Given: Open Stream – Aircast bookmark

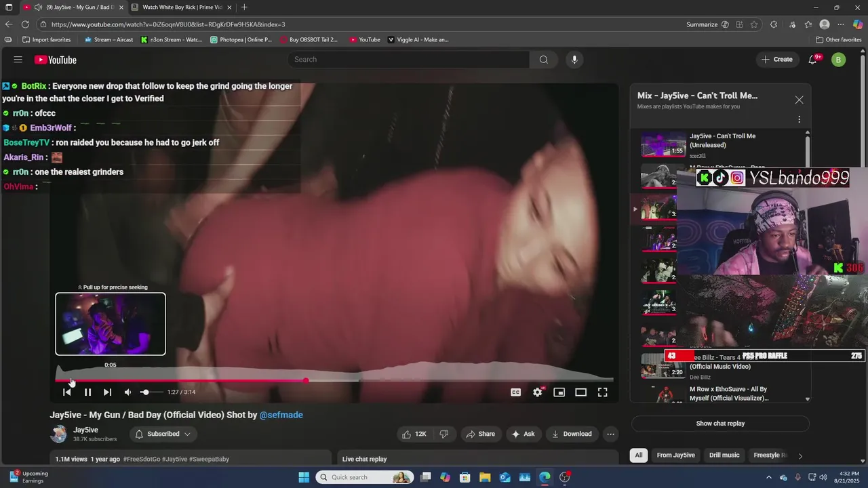Looking at the screenshot, I should [108, 40].
